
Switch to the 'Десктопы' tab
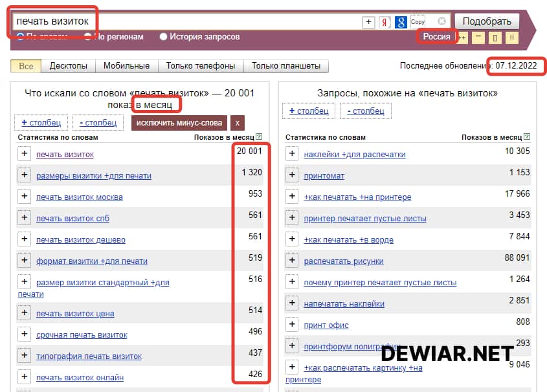click(68, 66)
